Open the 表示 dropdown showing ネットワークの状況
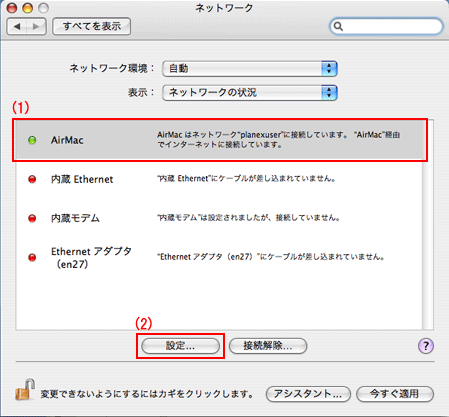The height and width of the screenshot is (417, 449). pyautogui.click(x=250, y=92)
